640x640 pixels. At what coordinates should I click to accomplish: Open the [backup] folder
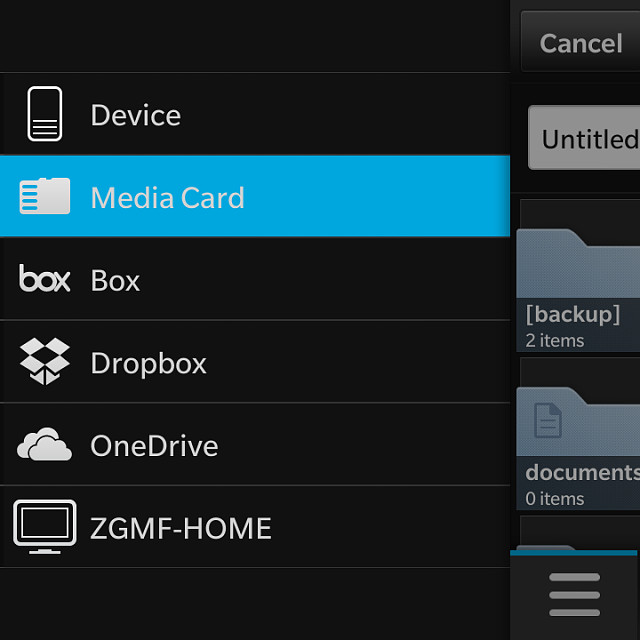coord(578,290)
